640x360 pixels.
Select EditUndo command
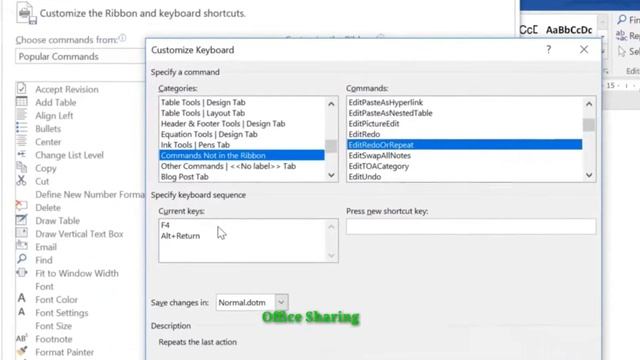[464, 177]
